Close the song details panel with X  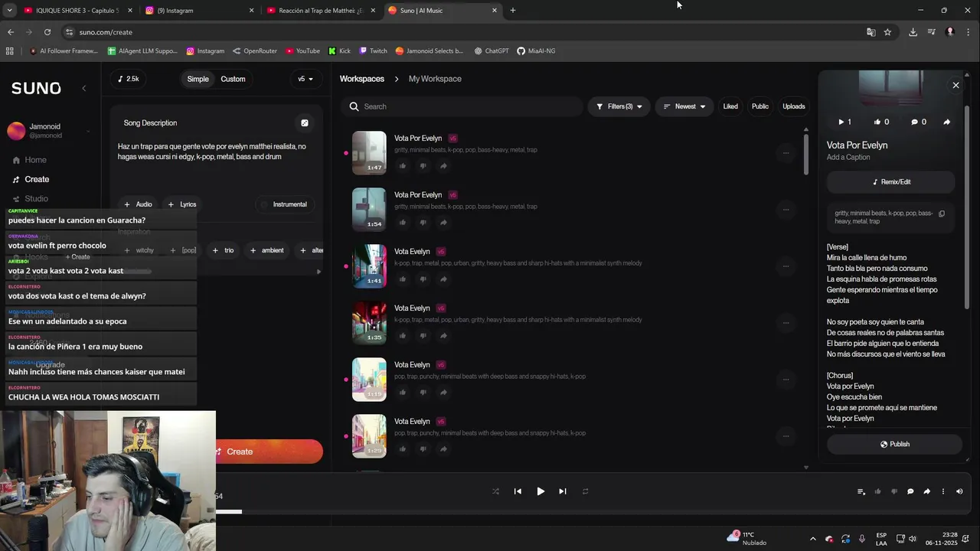(x=955, y=85)
